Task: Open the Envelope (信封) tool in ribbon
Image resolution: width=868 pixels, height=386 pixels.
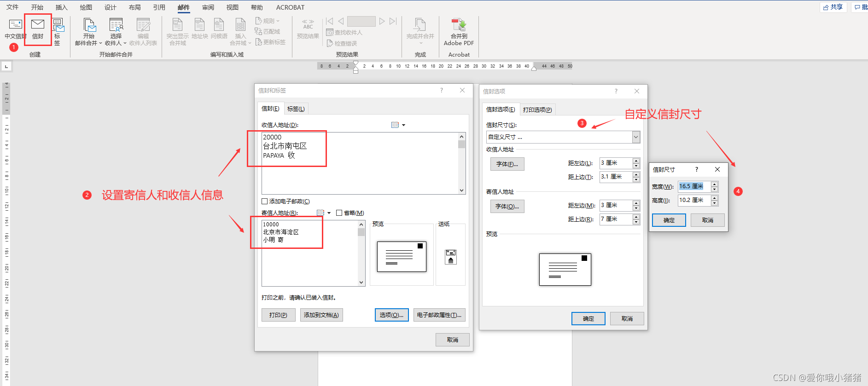Action: [38, 29]
